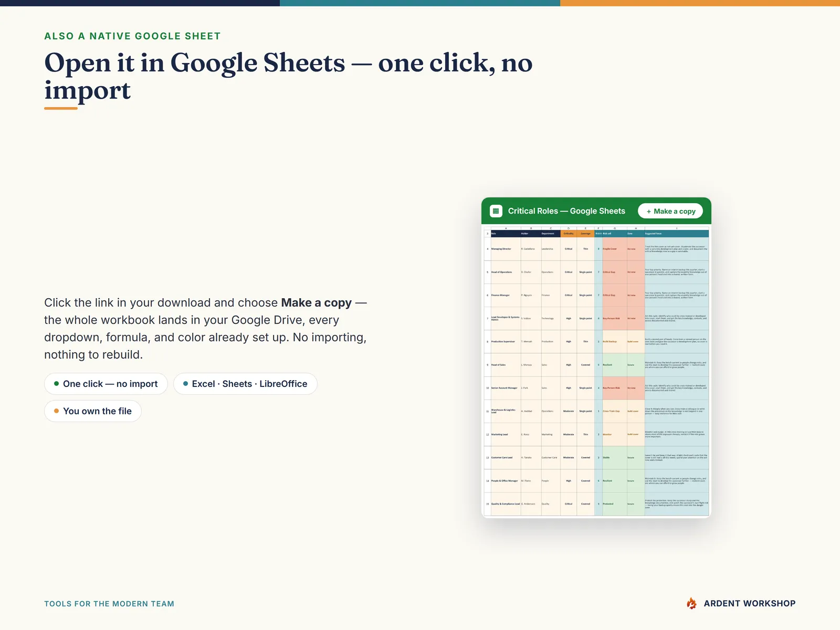
Task: Click the 'Zone' column header
Action: click(635, 234)
